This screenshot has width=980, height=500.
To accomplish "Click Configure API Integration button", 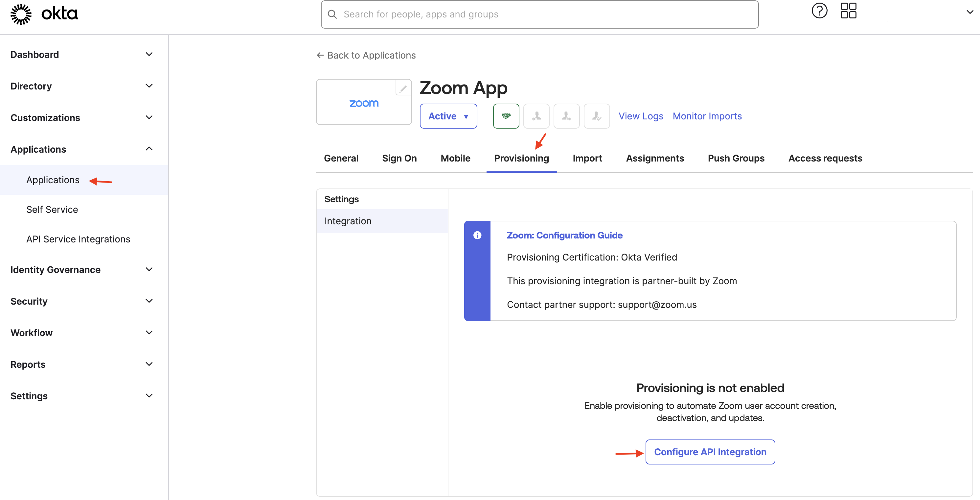I will click(710, 452).
